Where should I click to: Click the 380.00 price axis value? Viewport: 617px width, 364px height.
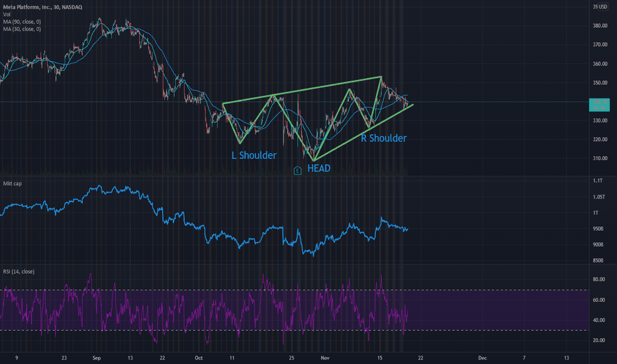coord(600,26)
